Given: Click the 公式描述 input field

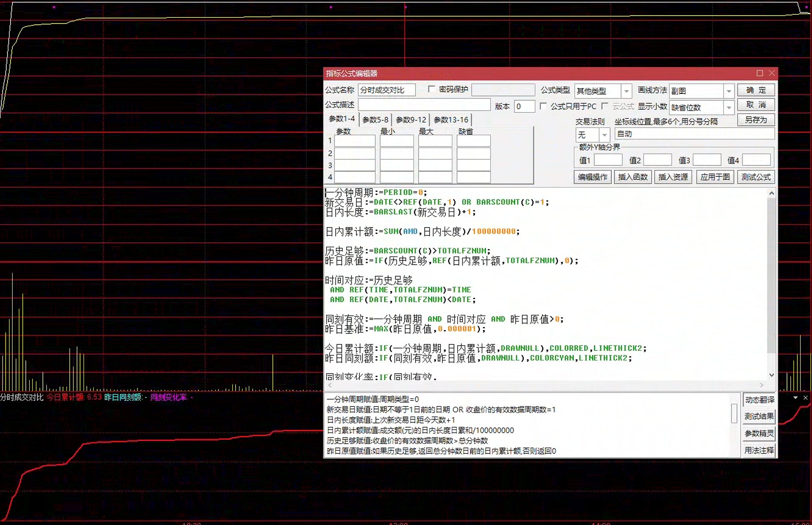Looking at the screenshot, I should (424, 105).
